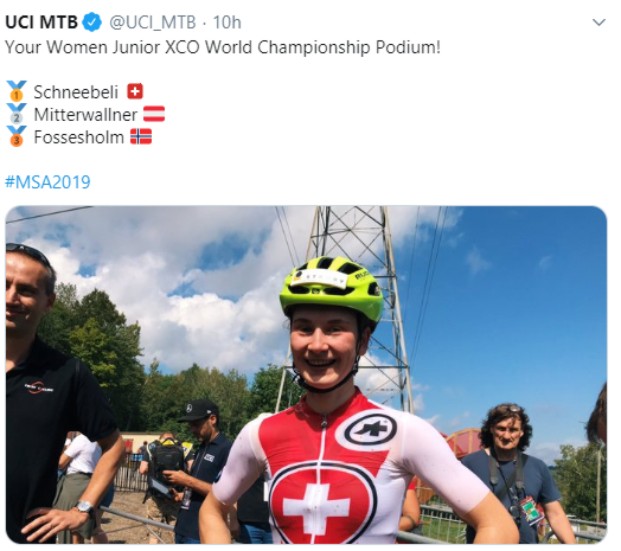Click the Fossesholm name text

[79, 137]
